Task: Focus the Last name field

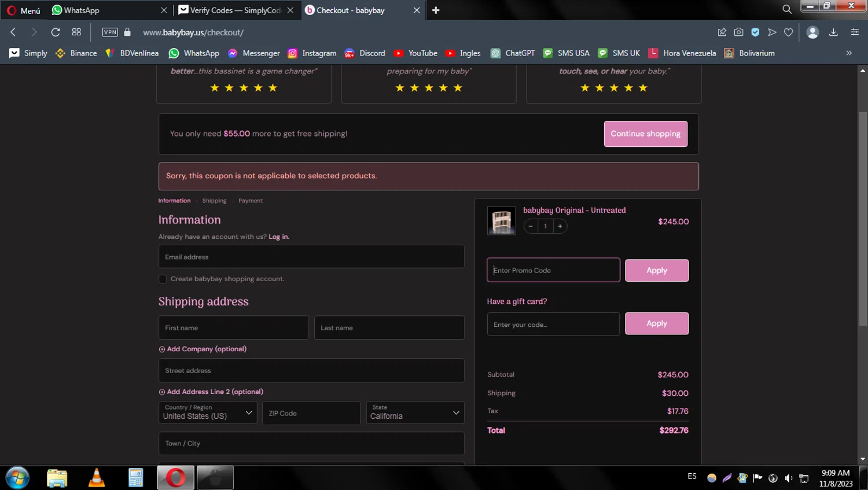Action: pyautogui.click(x=389, y=327)
